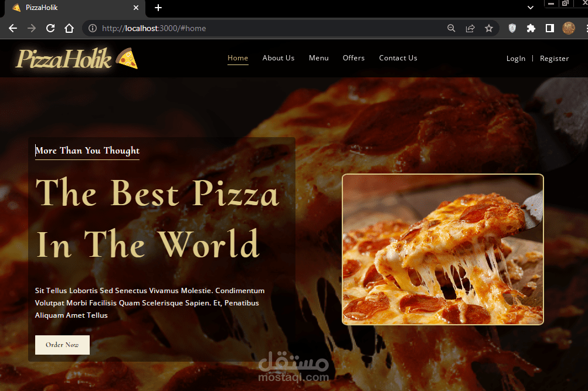Open the browser home page icon
Screen dimensions: 588x391
click(x=69, y=28)
